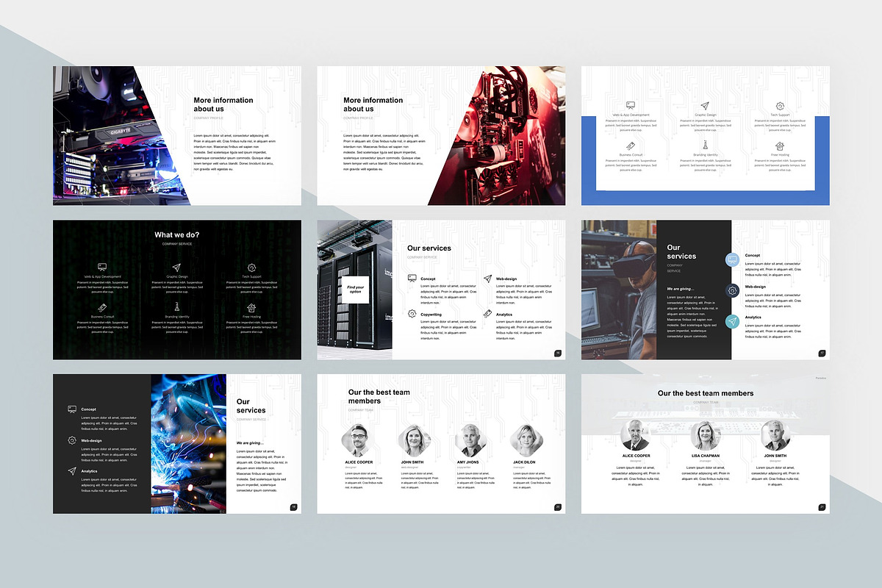Click John Smith's portrait on the four-member team slide
Image resolution: width=882 pixels, height=588 pixels.
(415, 440)
